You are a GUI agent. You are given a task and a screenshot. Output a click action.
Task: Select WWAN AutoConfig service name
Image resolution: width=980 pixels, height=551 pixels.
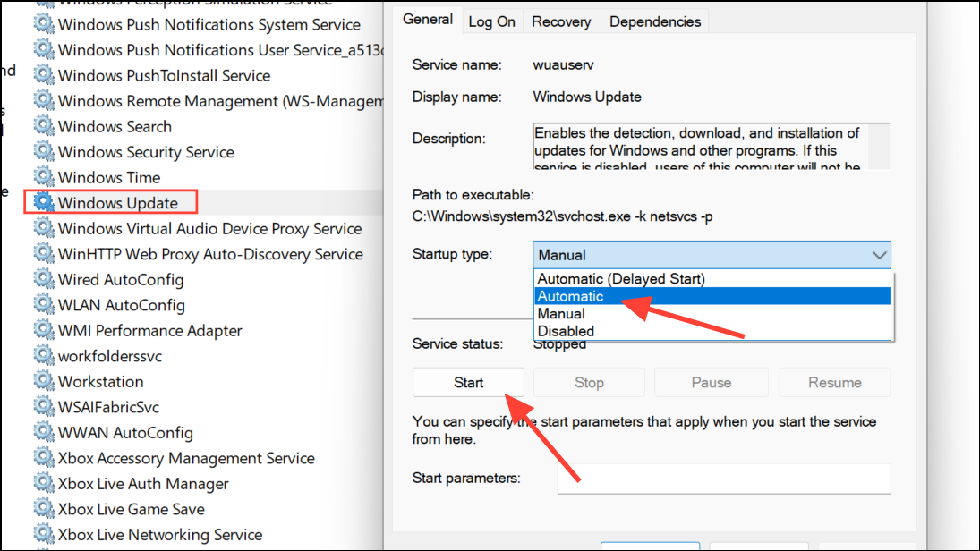point(125,433)
